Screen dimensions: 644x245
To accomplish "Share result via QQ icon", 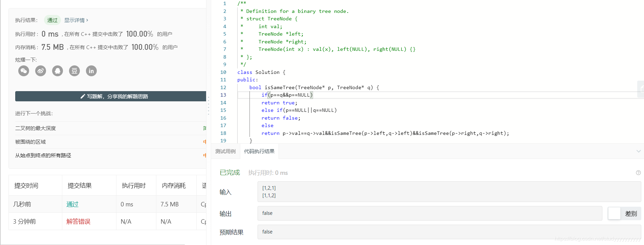I will pyautogui.click(x=58, y=71).
